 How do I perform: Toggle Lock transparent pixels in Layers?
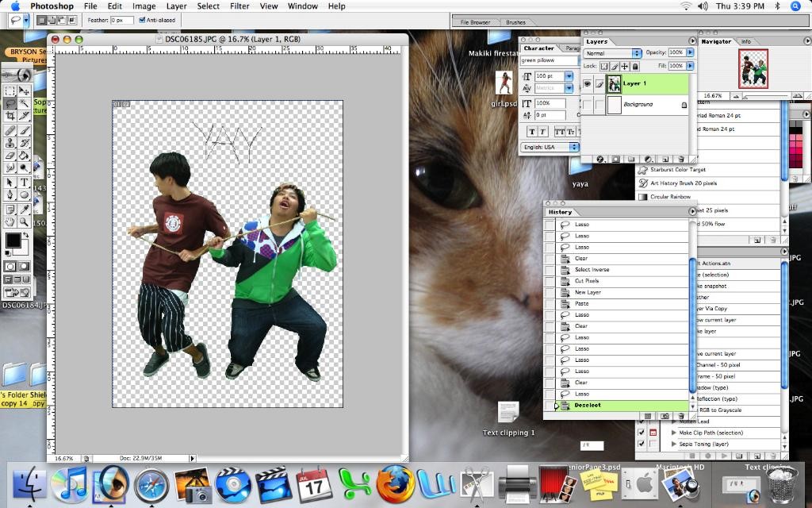604,67
